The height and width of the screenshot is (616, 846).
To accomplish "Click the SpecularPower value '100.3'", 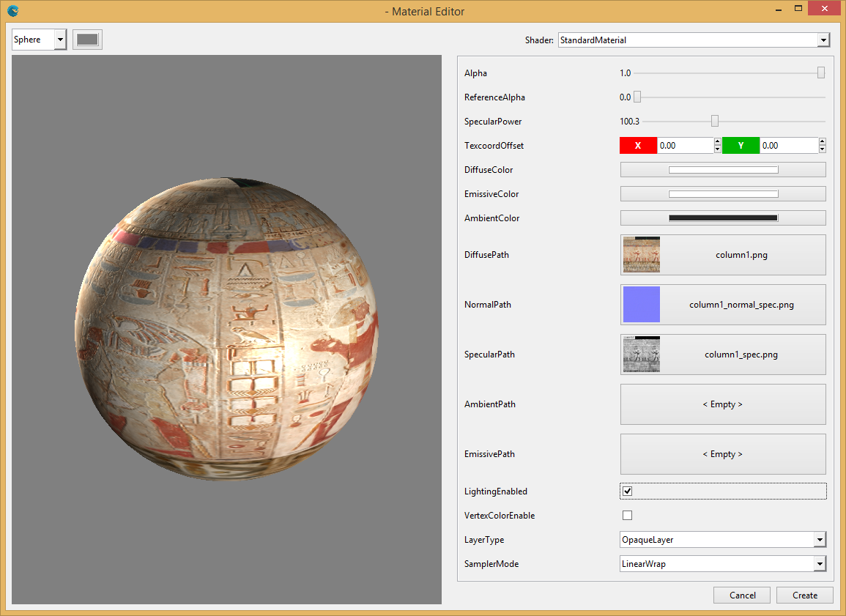I will point(630,122).
